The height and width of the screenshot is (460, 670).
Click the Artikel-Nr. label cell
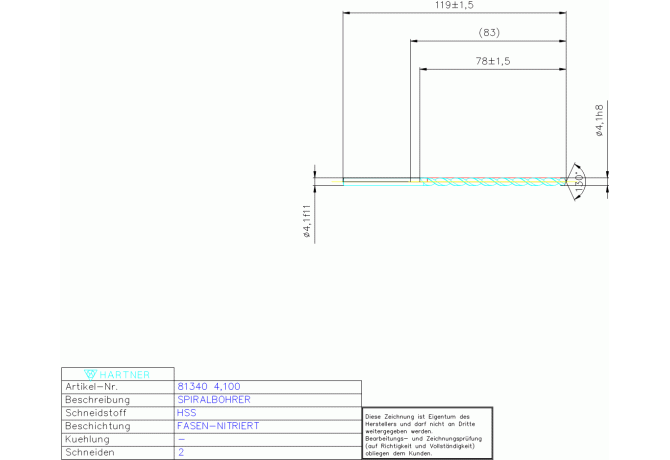[92, 386]
